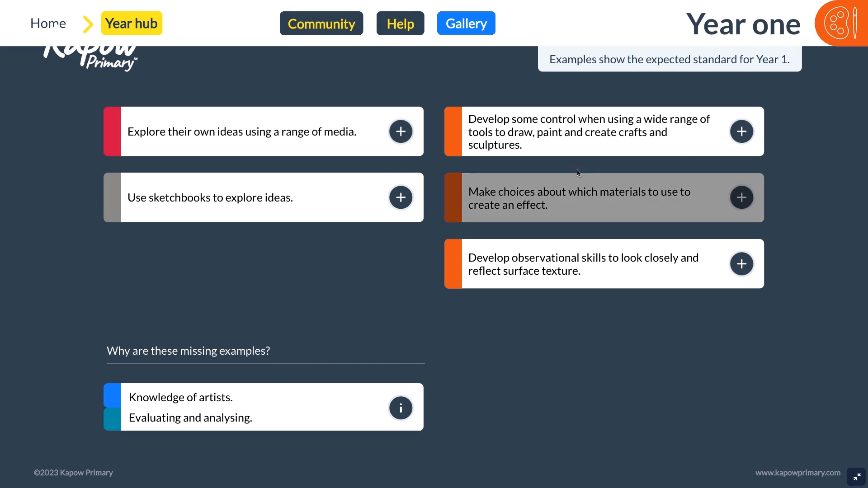Switch to the Year hub tab
This screenshot has height=488, width=868.
[x=131, y=23]
